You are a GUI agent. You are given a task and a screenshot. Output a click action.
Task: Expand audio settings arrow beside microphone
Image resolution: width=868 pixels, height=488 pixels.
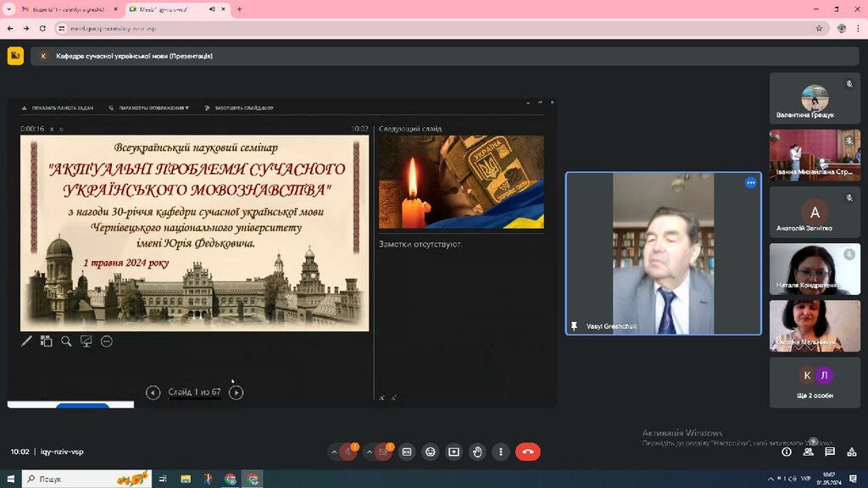334,452
